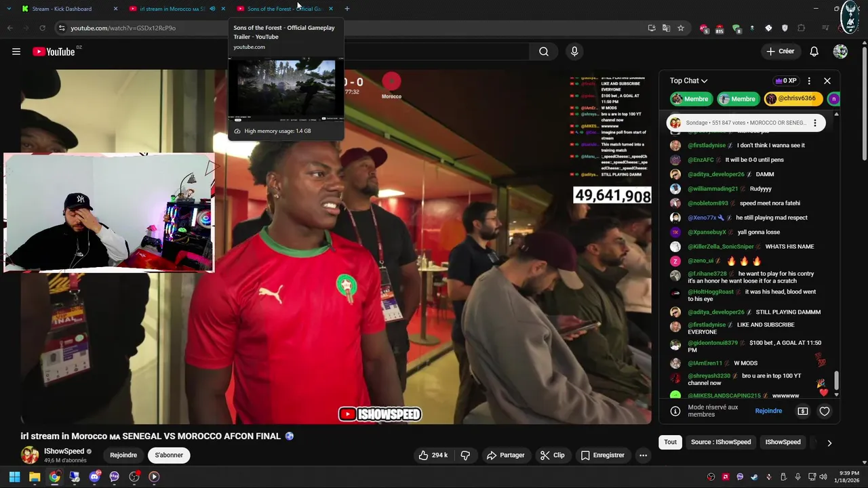Bookmark this page with star icon

[x=680, y=28]
